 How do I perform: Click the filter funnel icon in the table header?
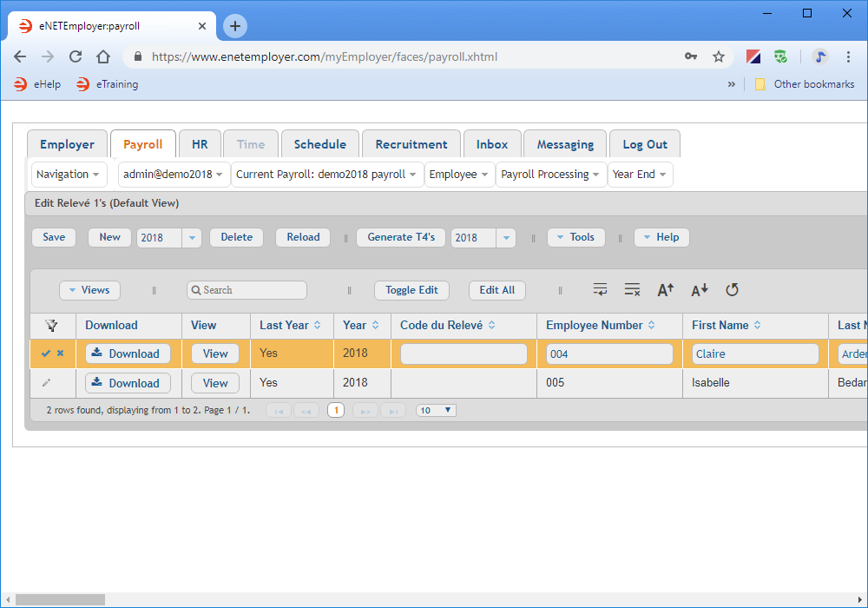pyautogui.click(x=52, y=326)
